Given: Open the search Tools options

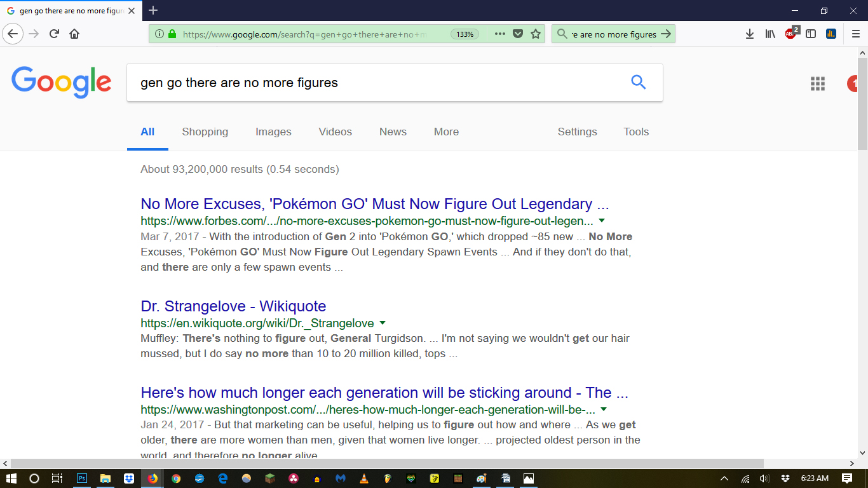Looking at the screenshot, I should [636, 132].
